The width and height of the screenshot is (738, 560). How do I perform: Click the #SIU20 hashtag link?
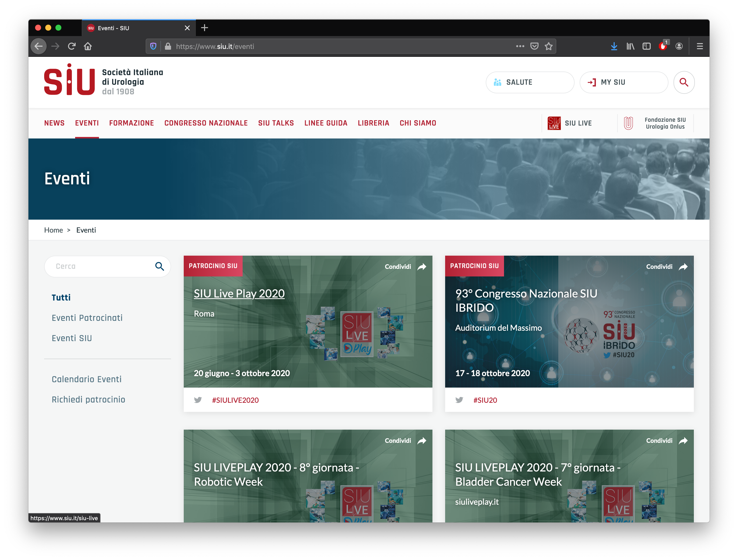click(x=485, y=400)
